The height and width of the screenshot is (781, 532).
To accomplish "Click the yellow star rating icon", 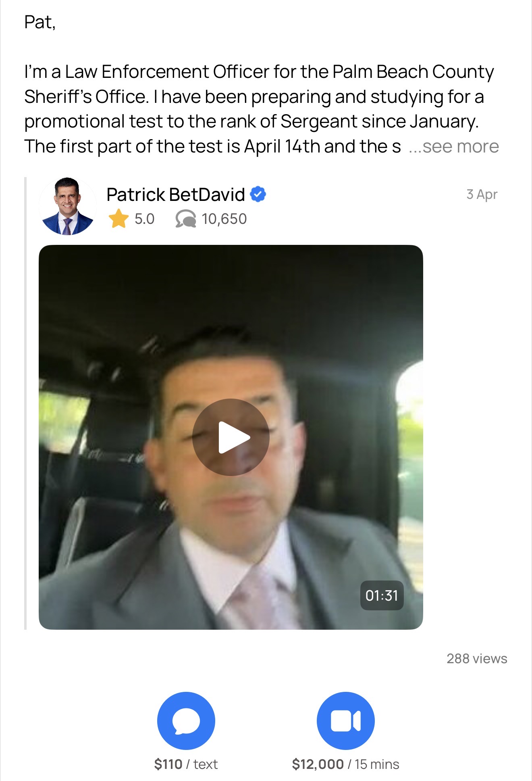I will point(118,219).
